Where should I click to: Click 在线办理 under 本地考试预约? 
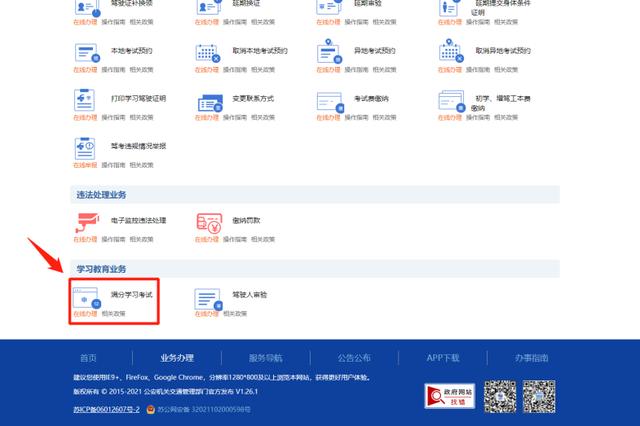pyautogui.click(x=85, y=70)
